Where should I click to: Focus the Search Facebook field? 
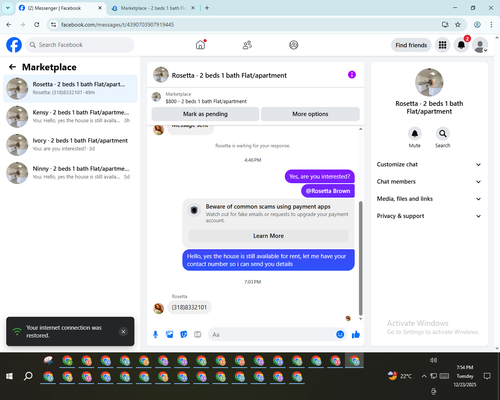(80, 45)
